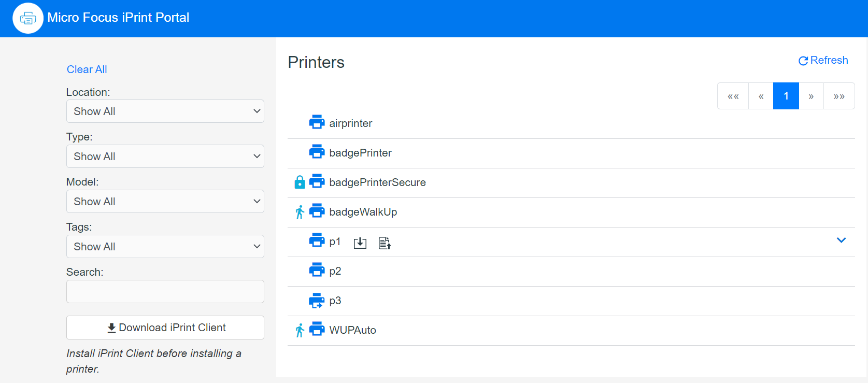Click the airprinter printer icon

317,123
